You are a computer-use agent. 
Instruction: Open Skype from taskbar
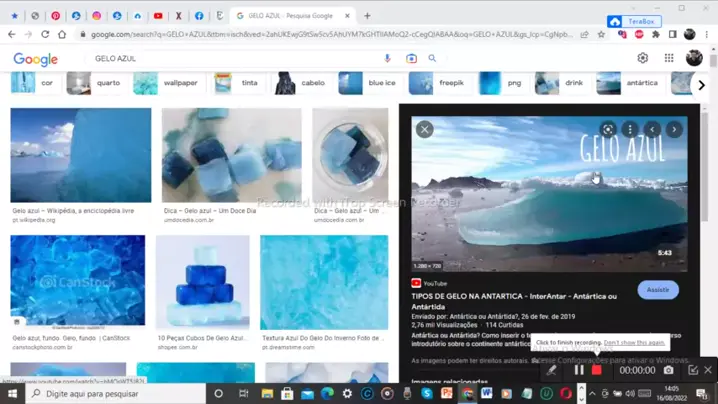click(427, 393)
